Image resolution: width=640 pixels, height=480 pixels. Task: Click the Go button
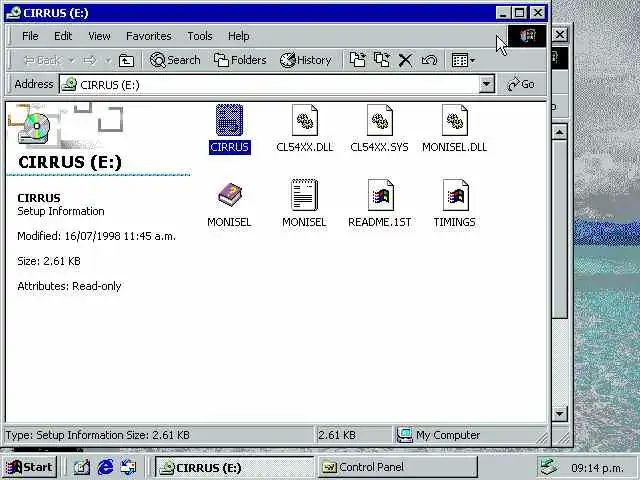[x=521, y=84]
